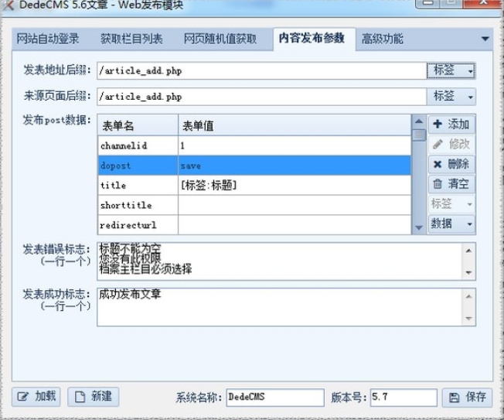The width and height of the screenshot is (504, 420).
Task: Open the 高级功能 tab
Action: 382,39
